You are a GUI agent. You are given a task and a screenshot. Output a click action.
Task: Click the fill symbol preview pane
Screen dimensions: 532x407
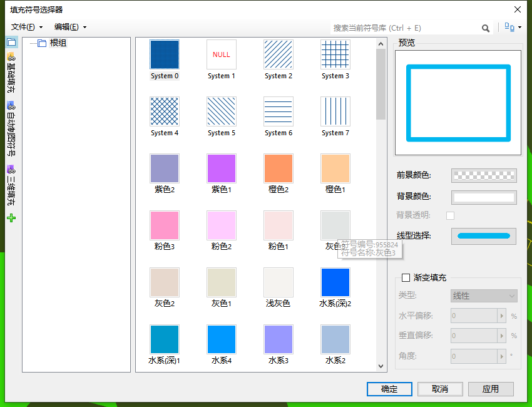pyautogui.click(x=458, y=103)
